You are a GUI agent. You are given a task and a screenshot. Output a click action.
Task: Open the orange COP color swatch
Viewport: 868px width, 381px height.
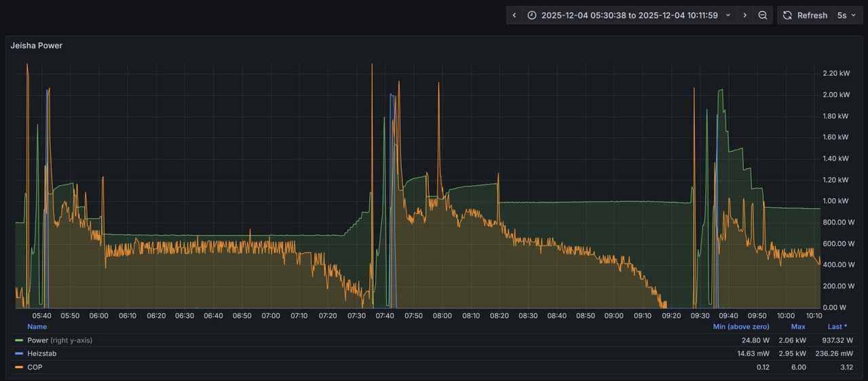(x=19, y=367)
